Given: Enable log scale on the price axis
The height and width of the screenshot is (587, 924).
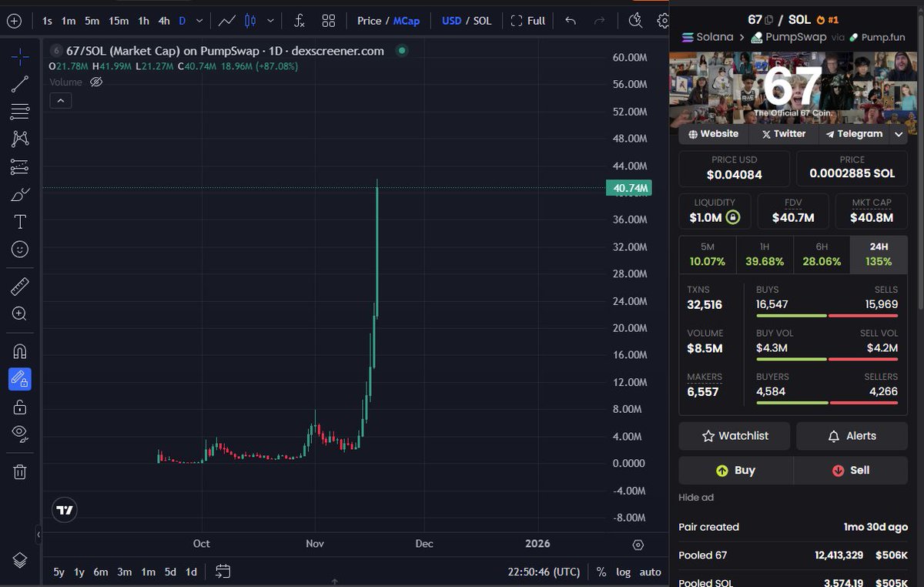Looking at the screenshot, I should pyautogui.click(x=623, y=572).
